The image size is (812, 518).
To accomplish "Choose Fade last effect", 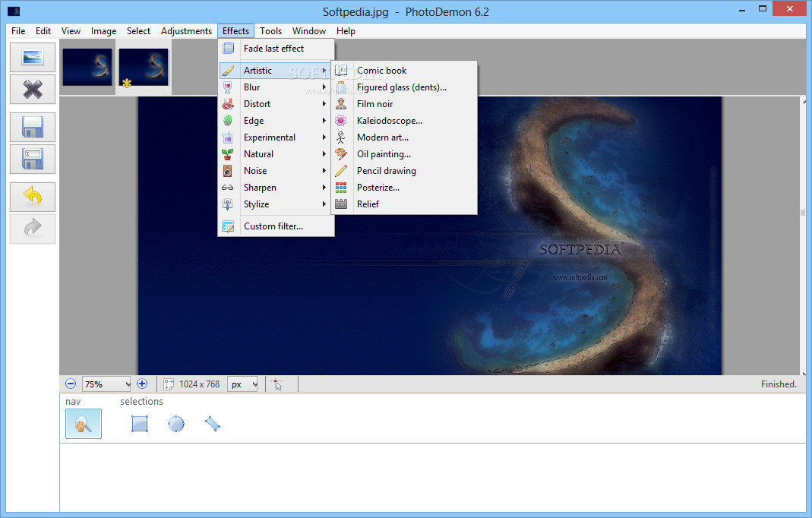I will click(x=276, y=48).
